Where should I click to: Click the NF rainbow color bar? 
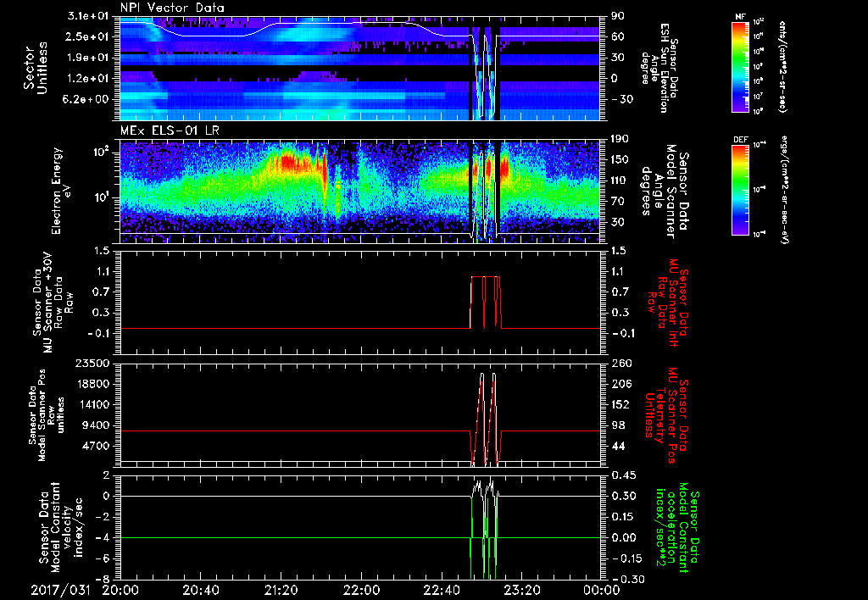(x=741, y=67)
